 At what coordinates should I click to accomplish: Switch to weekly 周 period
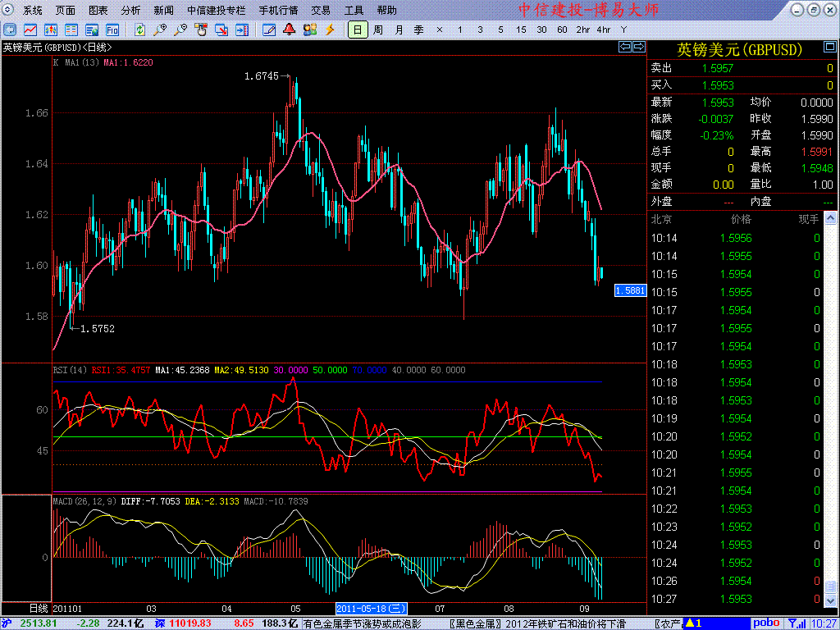click(x=378, y=30)
